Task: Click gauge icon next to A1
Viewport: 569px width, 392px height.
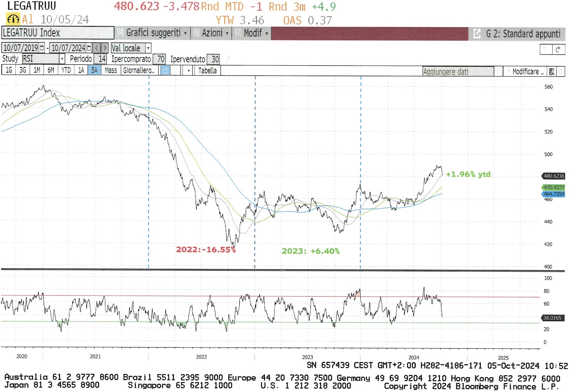Action: click(x=13, y=19)
